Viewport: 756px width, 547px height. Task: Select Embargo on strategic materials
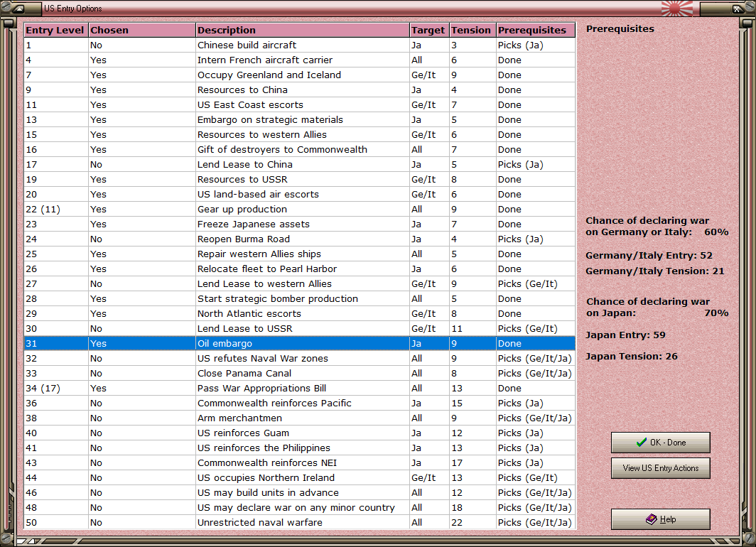pos(299,119)
